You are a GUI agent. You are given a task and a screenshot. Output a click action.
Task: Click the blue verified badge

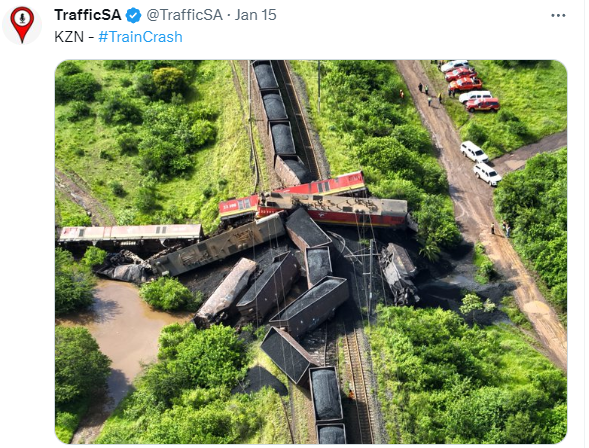coord(133,16)
